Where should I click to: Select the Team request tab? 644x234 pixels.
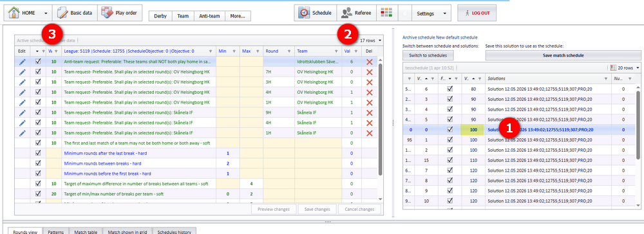pos(183,16)
